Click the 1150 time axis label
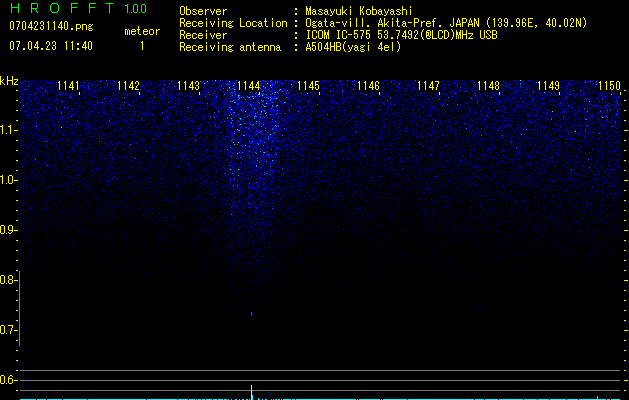 [x=609, y=86]
